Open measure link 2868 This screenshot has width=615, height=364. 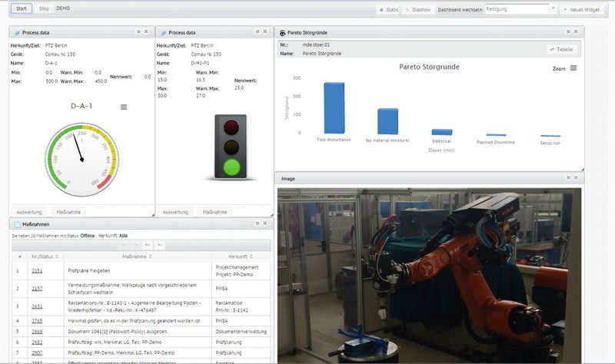(37, 332)
